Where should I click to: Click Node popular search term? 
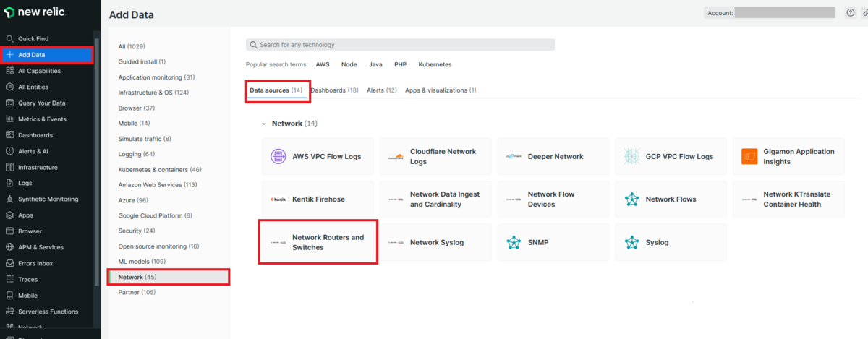pos(349,64)
